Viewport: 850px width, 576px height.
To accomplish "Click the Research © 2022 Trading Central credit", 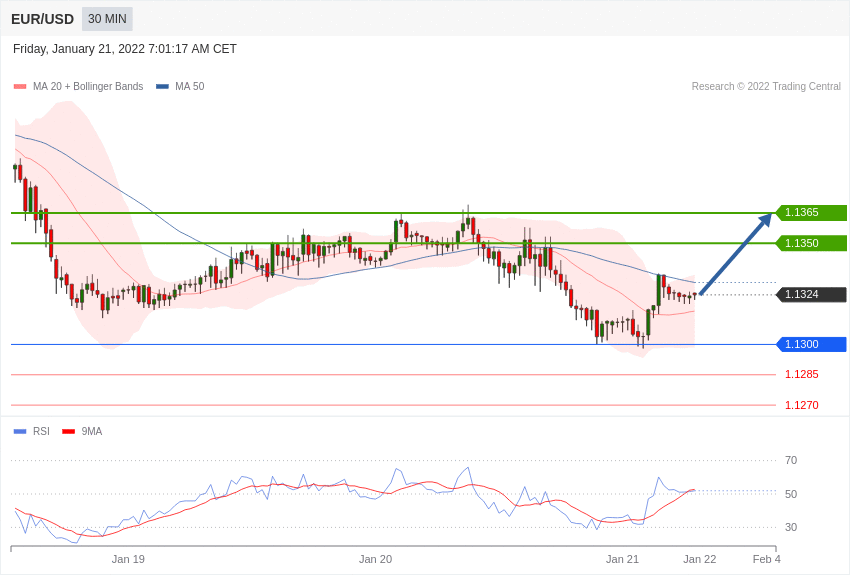I will pyautogui.click(x=766, y=87).
